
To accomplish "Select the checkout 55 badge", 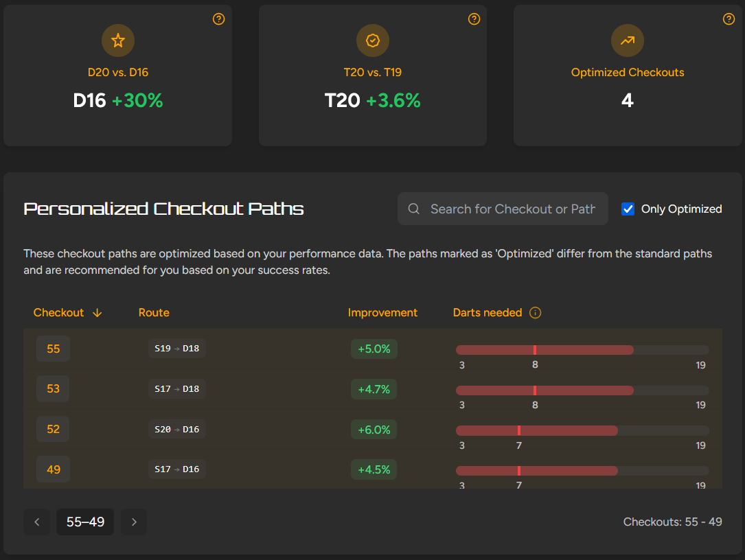I will click(x=54, y=349).
